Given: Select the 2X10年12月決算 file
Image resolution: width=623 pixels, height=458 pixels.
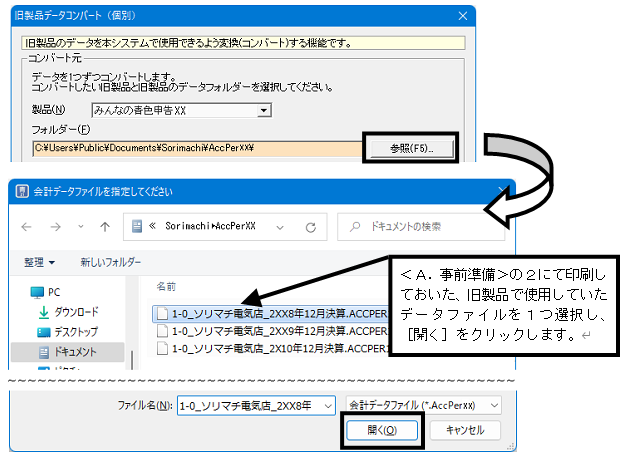Looking at the screenshot, I should coord(273,349).
